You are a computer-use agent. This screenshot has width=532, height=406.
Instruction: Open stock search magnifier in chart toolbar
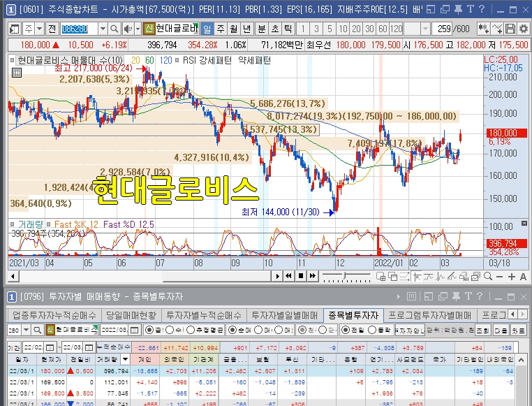114,29
